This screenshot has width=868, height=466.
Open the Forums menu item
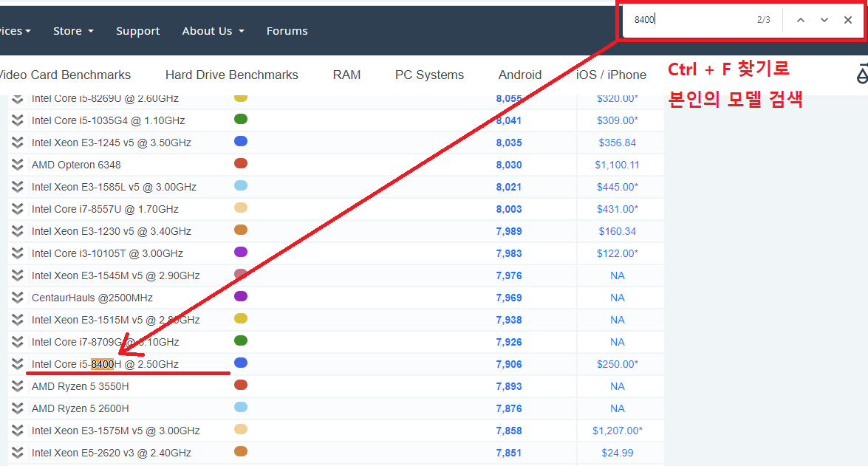[287, 31]
